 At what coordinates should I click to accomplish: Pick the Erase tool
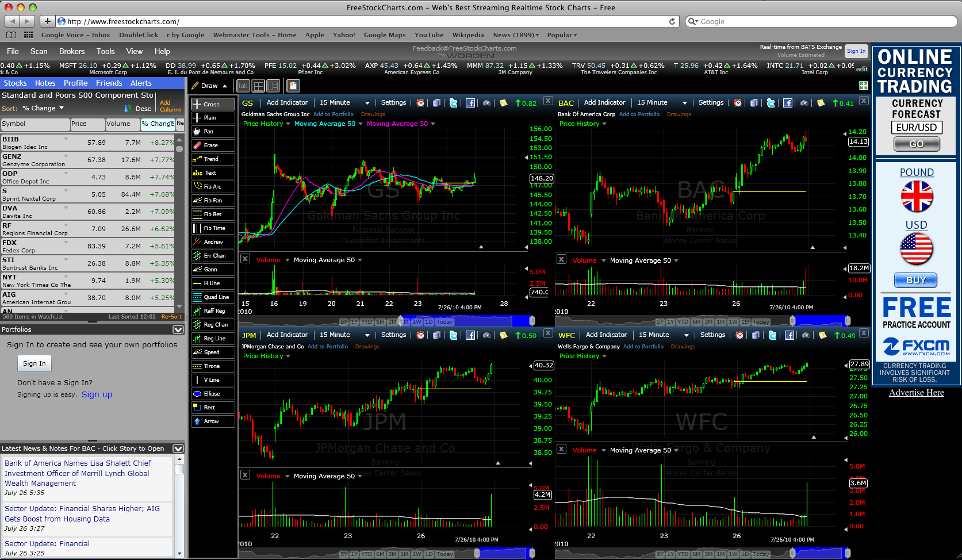click(x=213, y=145)
